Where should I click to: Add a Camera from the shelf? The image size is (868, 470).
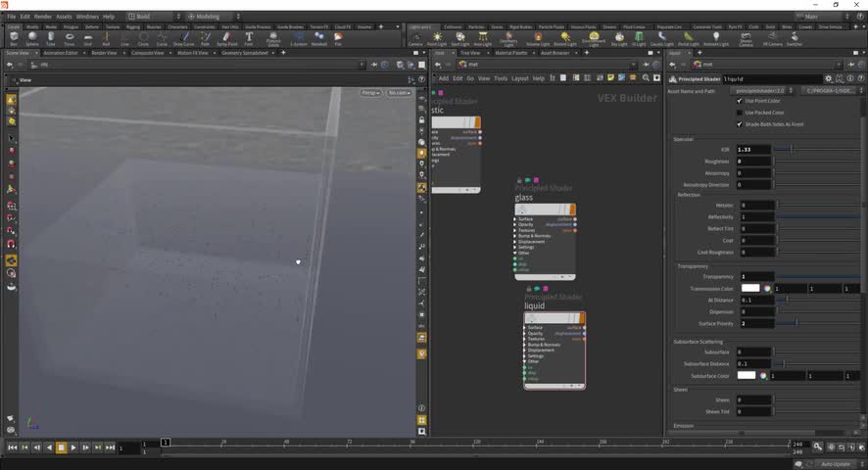[x=415, y=38]
